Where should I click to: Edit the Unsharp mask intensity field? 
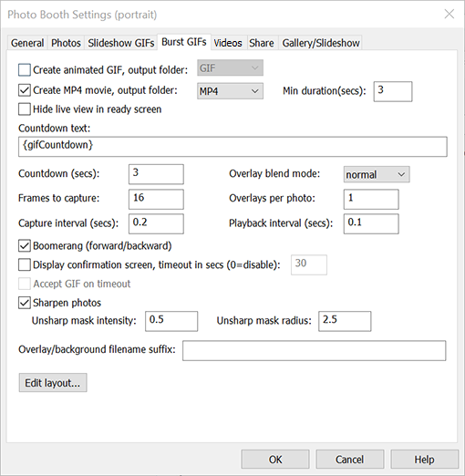171,321
